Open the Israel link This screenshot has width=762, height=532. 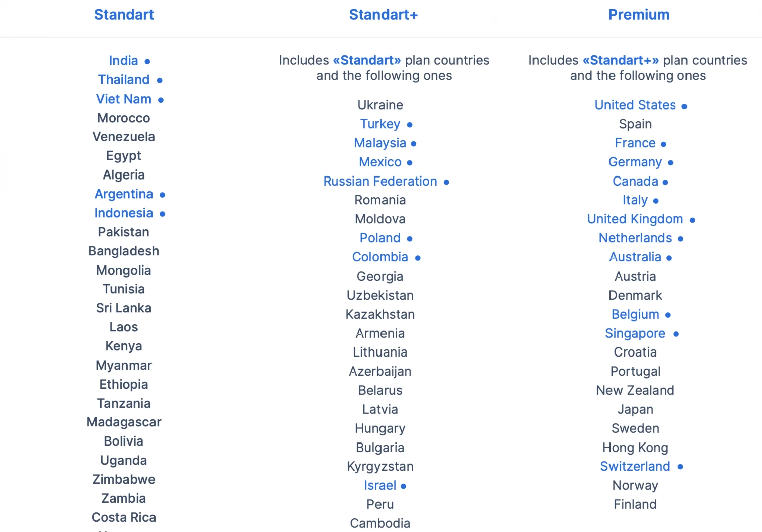click(x=380, y=486)
